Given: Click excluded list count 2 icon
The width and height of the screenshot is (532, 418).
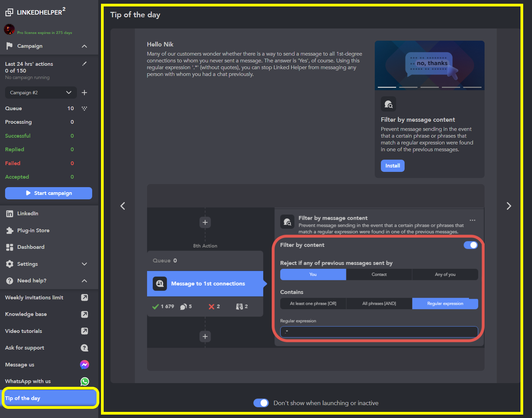Looking at the screenshot, I should (x=239, y=306).
